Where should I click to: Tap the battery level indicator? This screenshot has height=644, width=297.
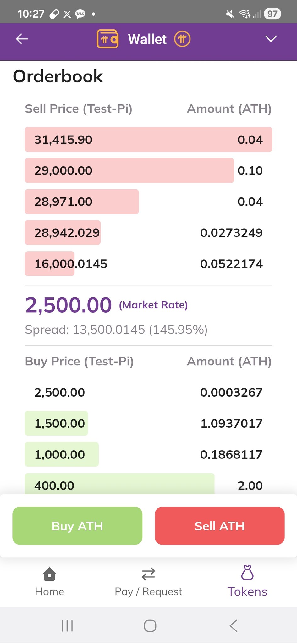[x=272, y=14]
